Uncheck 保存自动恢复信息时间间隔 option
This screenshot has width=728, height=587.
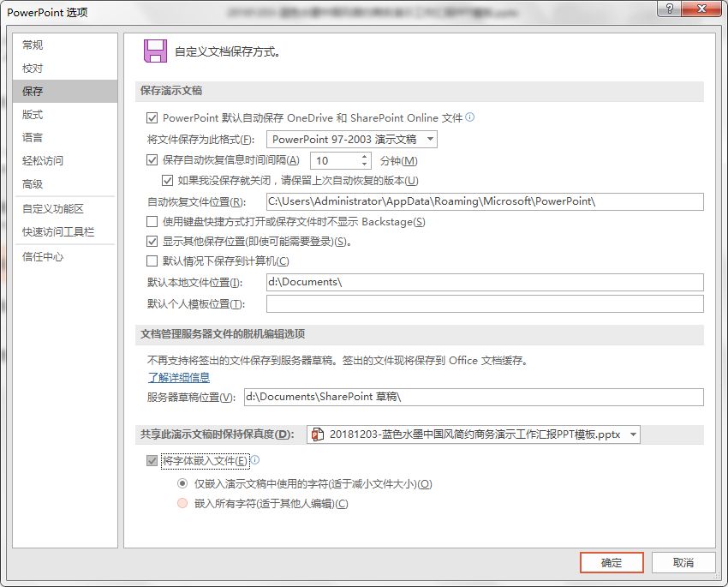(151, 160)
